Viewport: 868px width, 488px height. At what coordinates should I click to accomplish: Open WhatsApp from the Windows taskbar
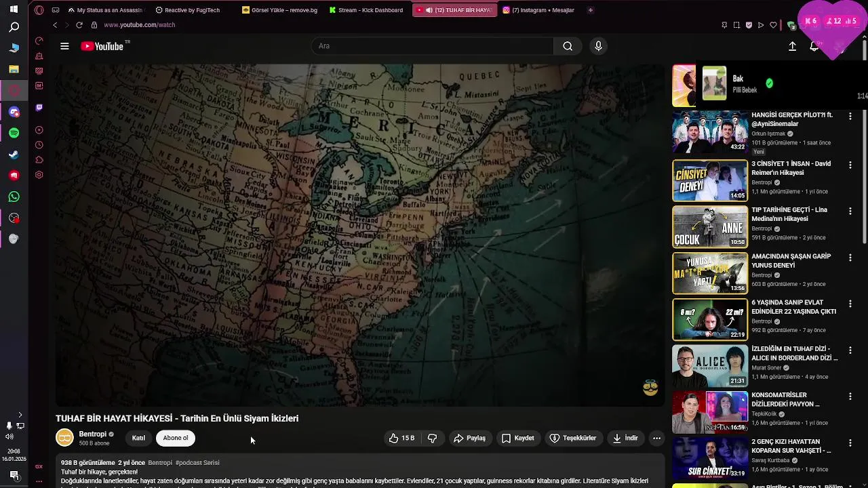click(x=14, y=197)
